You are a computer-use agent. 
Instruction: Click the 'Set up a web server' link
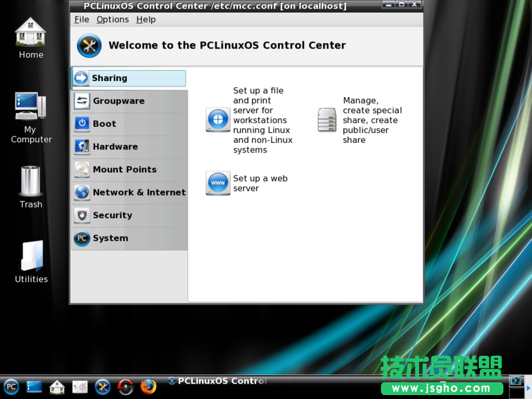260,184
